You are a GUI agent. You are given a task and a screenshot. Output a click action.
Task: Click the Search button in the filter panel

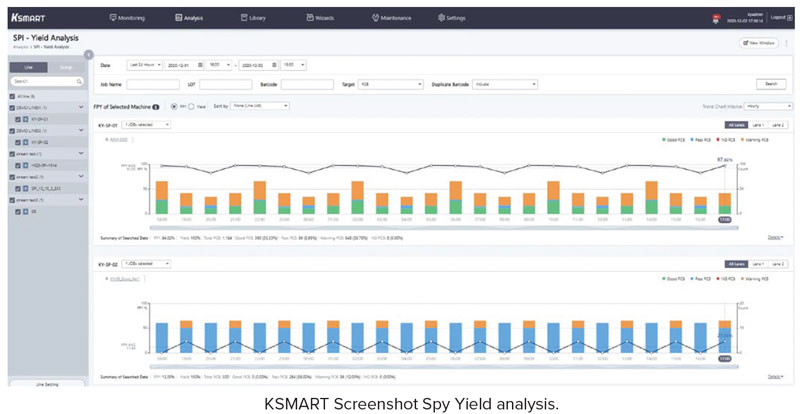coord(771,84)
